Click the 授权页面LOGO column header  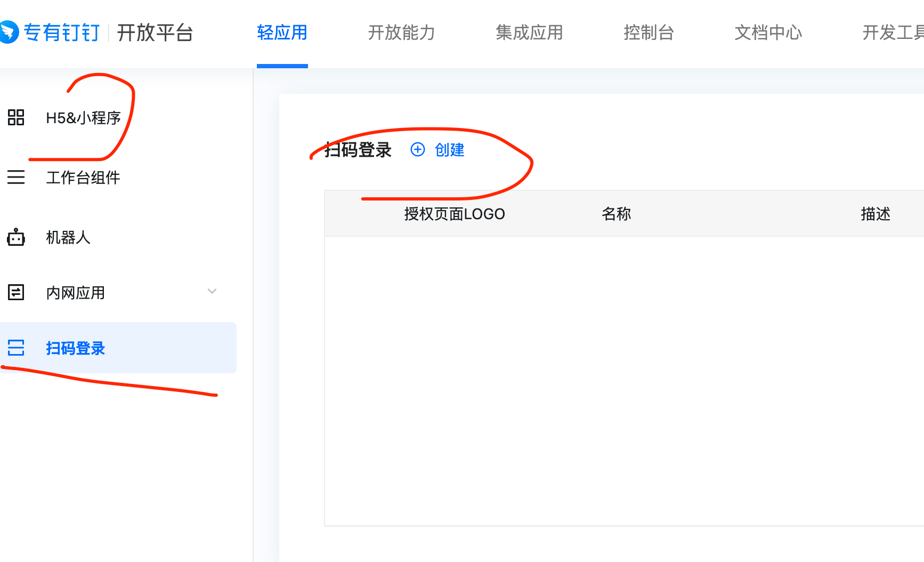click(454, 214)
